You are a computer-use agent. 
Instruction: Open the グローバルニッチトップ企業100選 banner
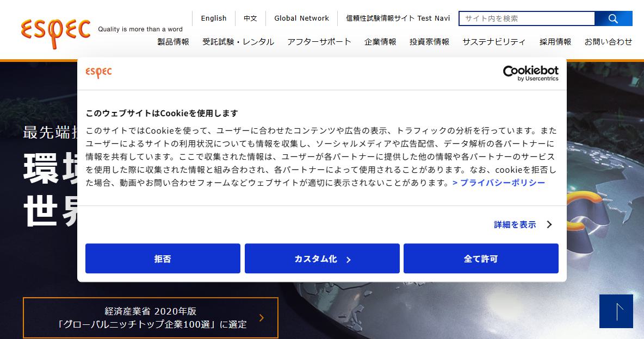(151, 318)
